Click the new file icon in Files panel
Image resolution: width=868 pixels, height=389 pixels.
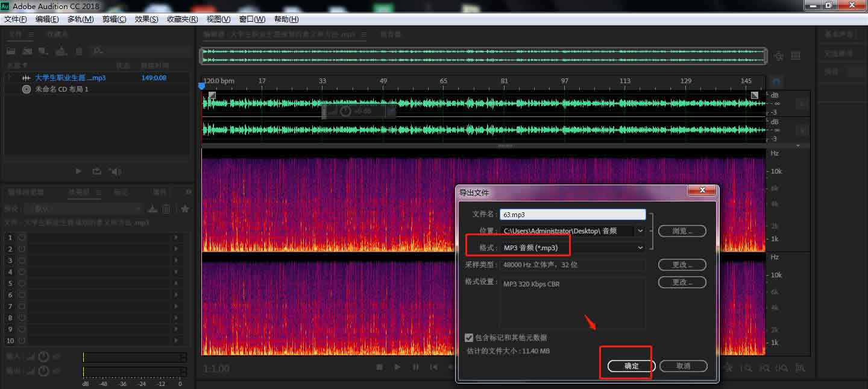coord(43,51)
